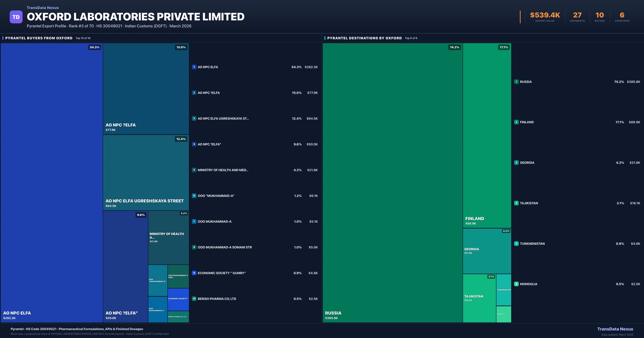Image resolution: width=644 pixels, height=338 pixels.
Task: Click the number 2 badge next to AO NPC ?ELFA
Action: point(194,93)
